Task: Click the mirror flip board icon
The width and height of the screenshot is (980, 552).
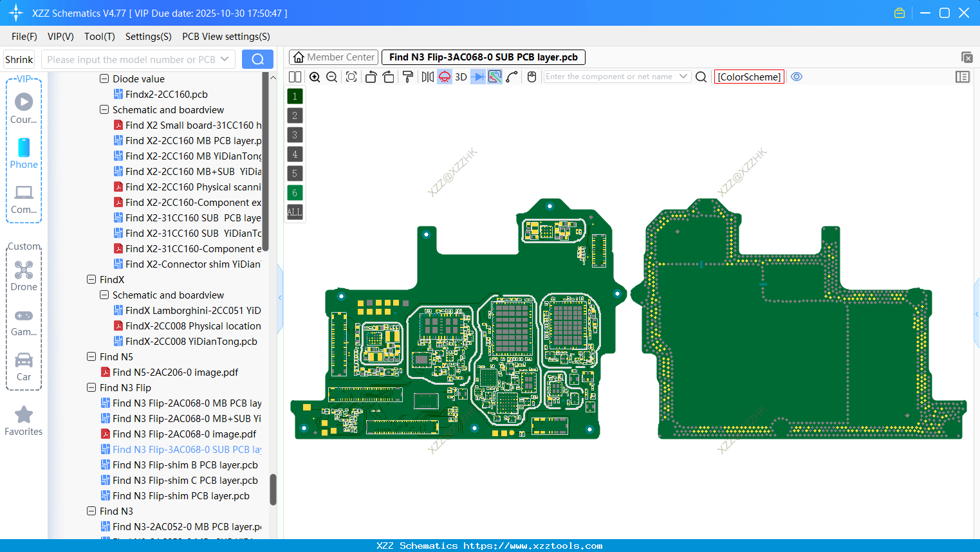Action: pos(427,77)
